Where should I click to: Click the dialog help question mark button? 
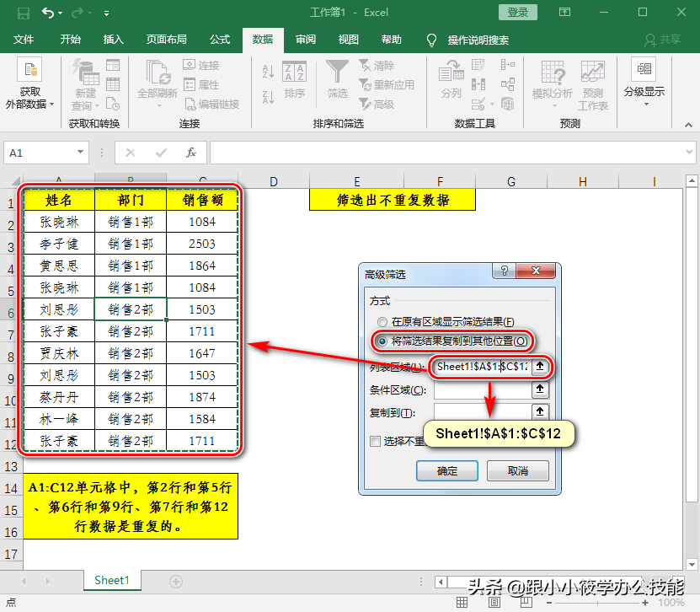click(x=504, y=271)
